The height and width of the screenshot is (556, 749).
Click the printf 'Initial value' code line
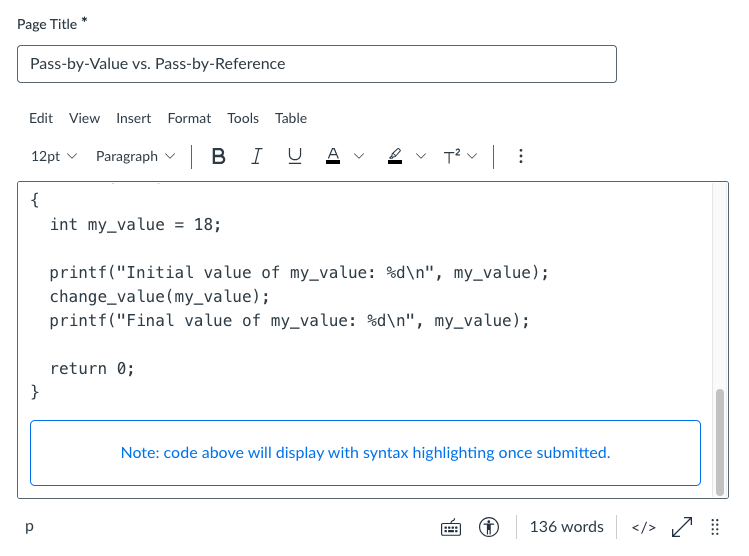pyautogui.click(x=299, y=273)
